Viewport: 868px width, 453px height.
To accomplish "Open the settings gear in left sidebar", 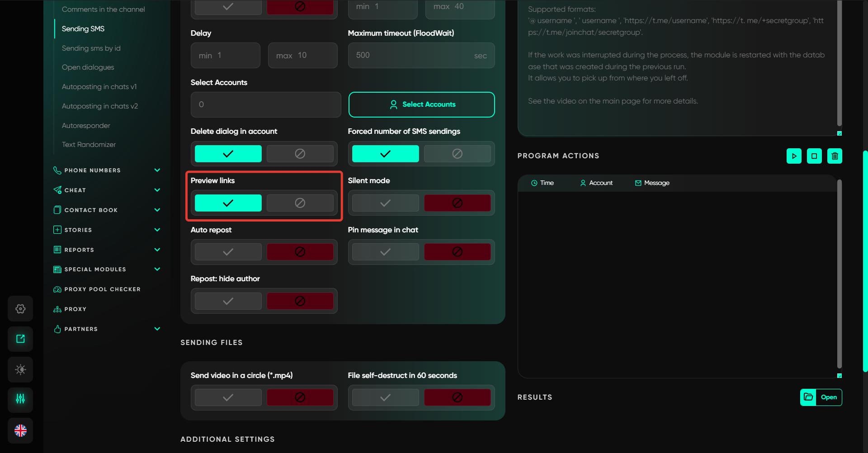I will pos(20,309).
